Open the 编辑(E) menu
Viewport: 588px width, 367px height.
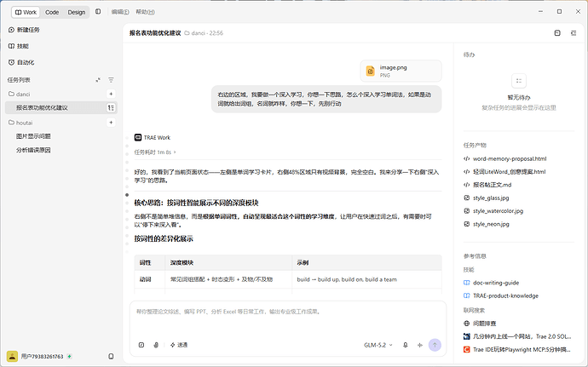120,12
